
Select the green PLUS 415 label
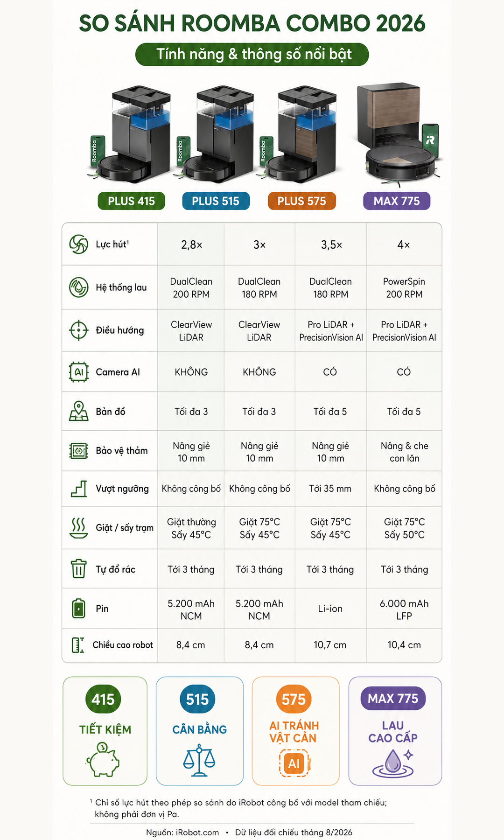pos(131,201)
